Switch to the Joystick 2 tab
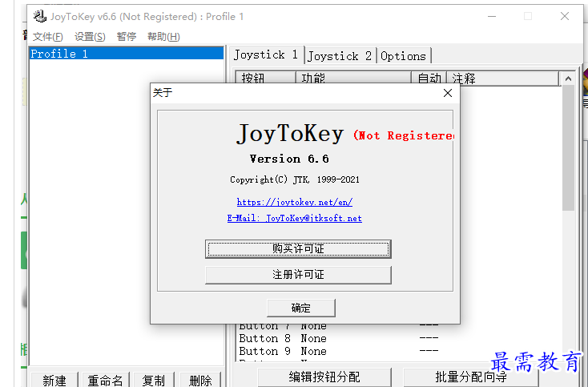The image size is (588, 387). coord(340,56)
